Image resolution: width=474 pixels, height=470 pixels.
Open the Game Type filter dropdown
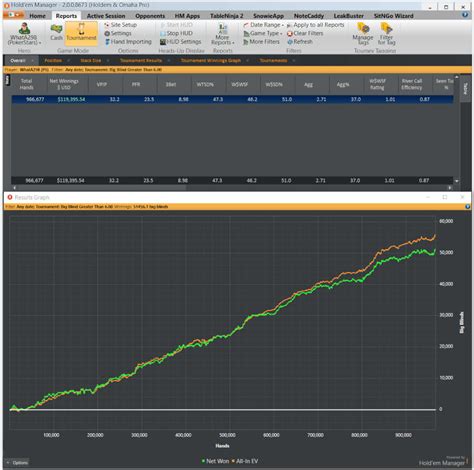tap(263, 33)
